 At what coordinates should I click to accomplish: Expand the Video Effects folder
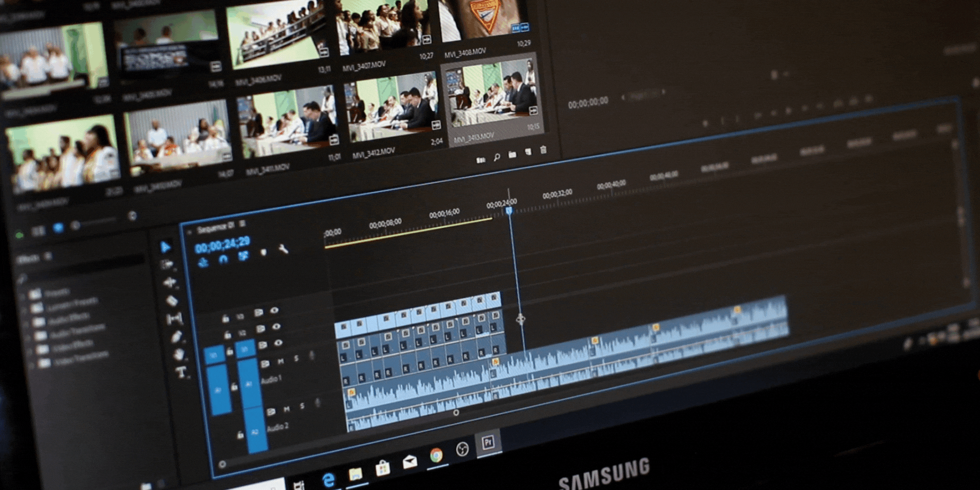pyautogui.click(x=30, y=352)
